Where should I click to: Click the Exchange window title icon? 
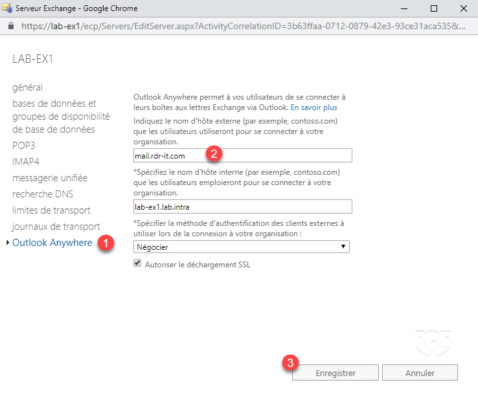pyautogui.click(x=7, y=8)
